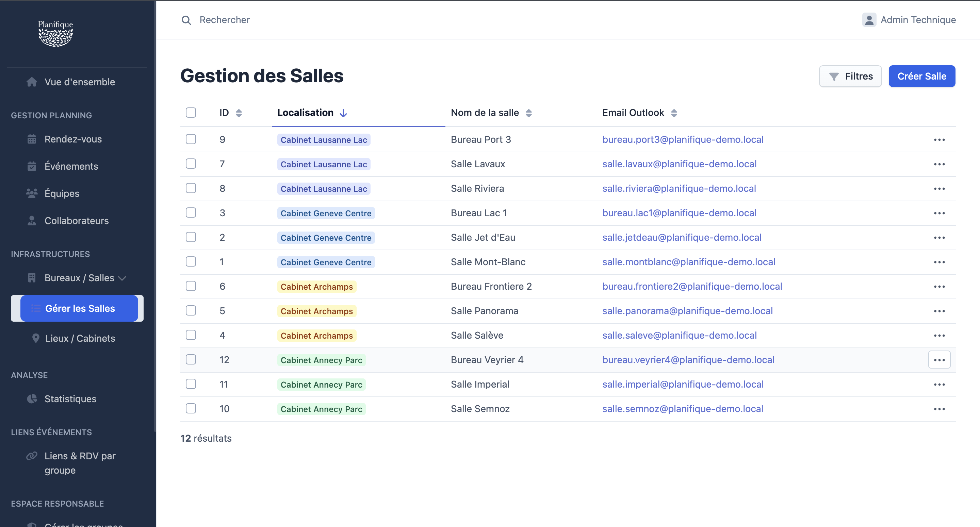Click the group icon beside Équipes
This screenshot has height=527, width=980.
click(x=32, y=193)
